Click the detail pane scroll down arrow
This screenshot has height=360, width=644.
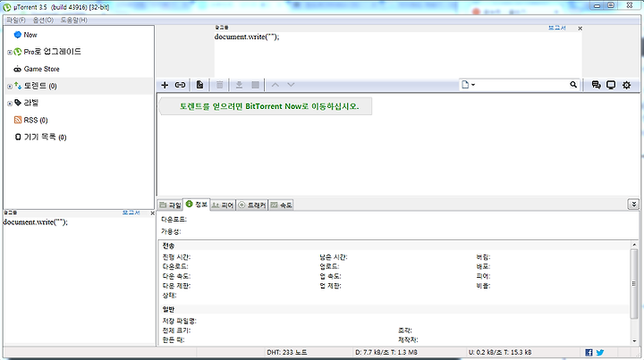tap(634, 340)
